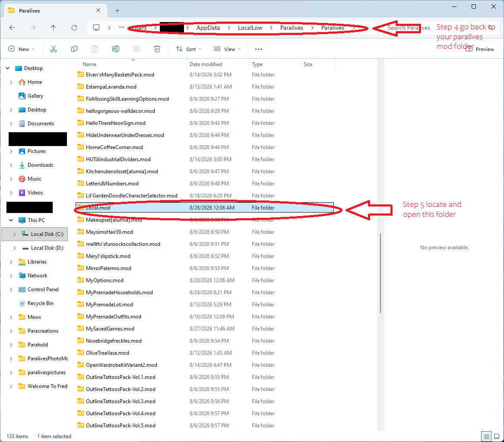Click the Refresh button

tap(74, 28)
